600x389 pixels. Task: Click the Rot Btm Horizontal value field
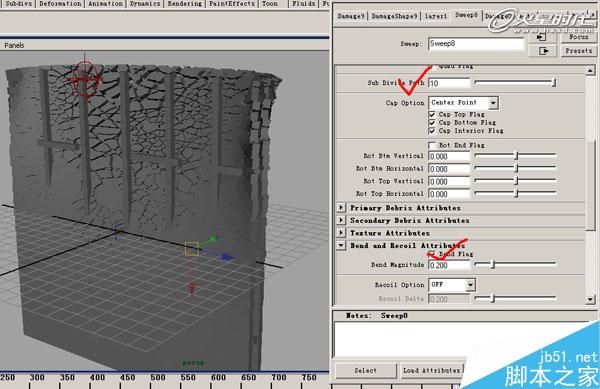click(449, 169)
